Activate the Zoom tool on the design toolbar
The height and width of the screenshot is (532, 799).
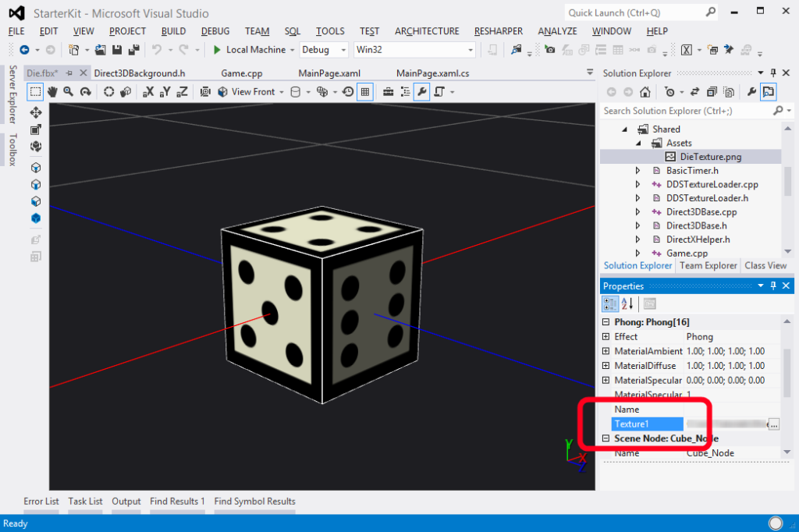click(69, 91)
